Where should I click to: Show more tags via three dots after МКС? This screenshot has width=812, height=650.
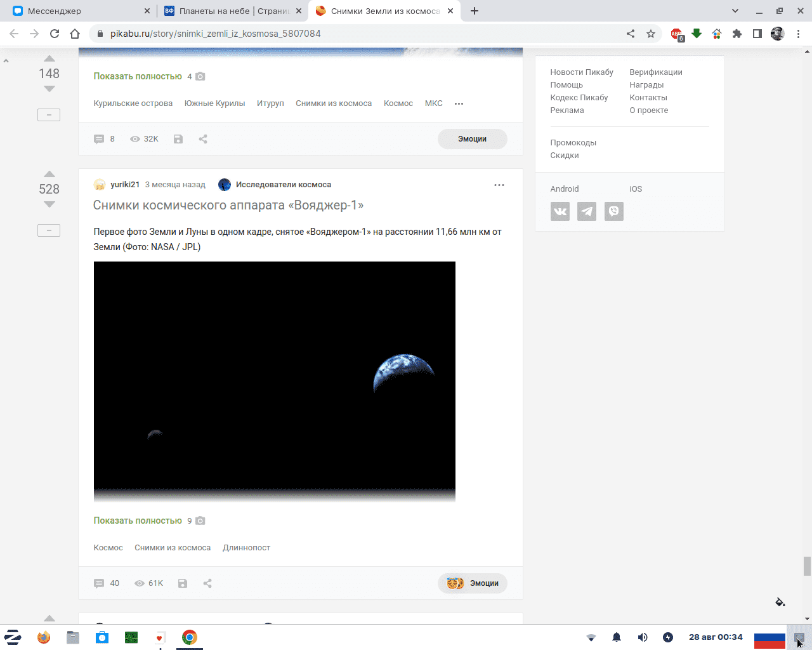pos(459,103)
